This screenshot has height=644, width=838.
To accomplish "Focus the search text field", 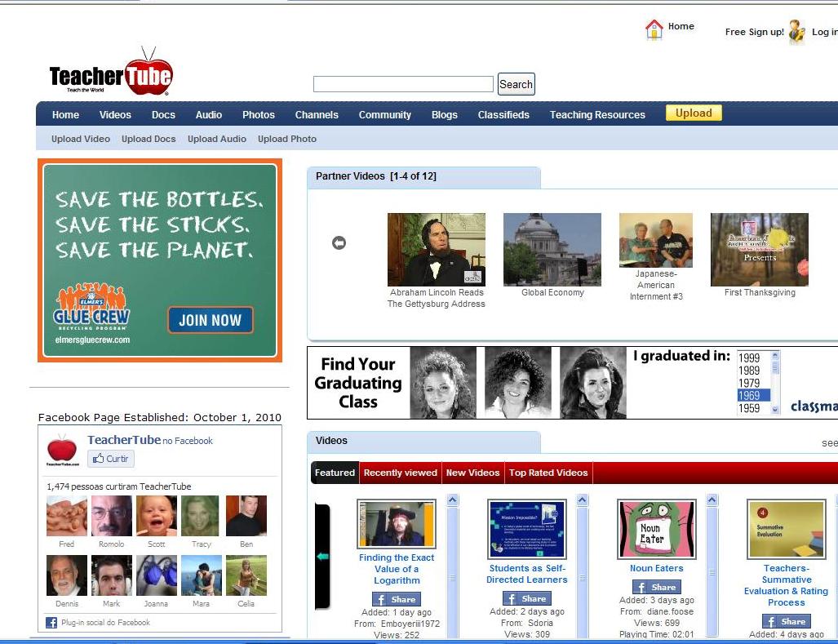I will (403, 84).
